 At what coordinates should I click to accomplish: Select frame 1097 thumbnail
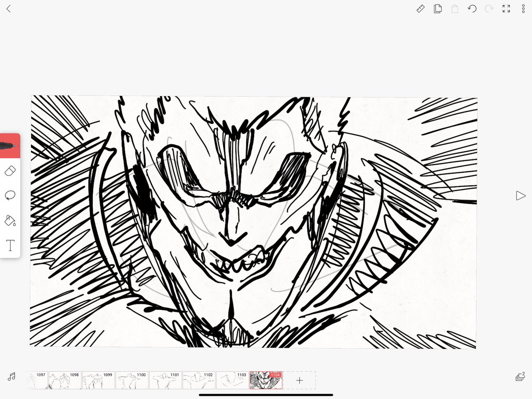(37, 380)
